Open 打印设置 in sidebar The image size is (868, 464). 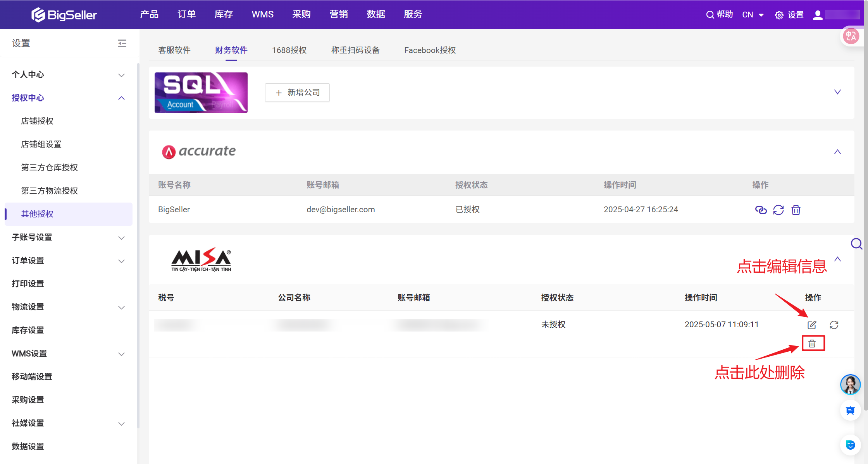(28, 284)
